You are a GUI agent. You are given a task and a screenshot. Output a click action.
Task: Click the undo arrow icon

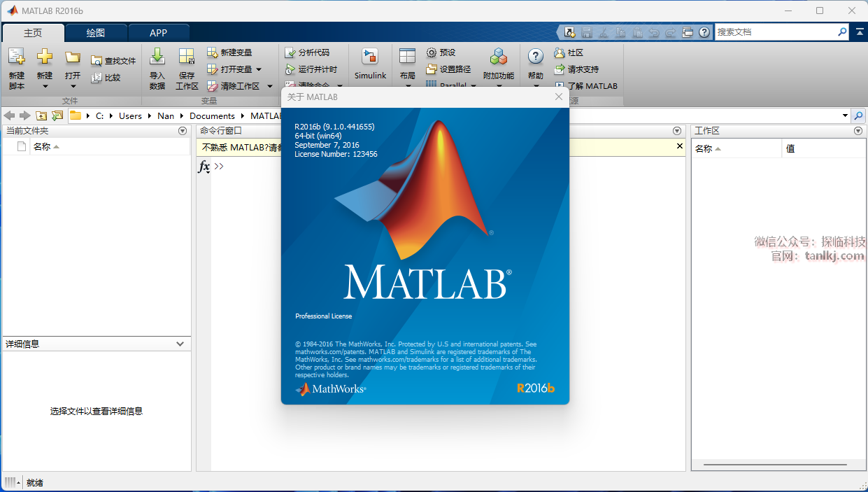[654, 32]
